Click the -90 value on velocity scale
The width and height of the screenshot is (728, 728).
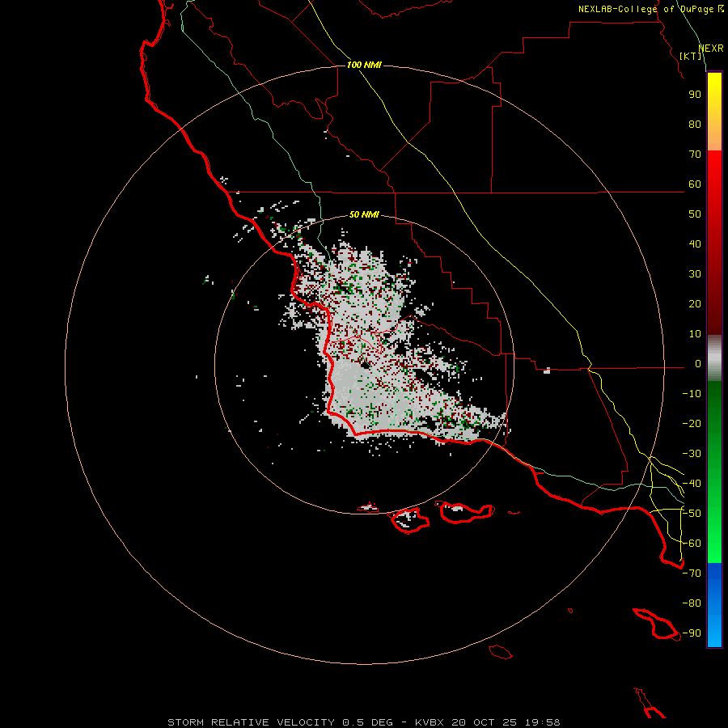point(692,633)
